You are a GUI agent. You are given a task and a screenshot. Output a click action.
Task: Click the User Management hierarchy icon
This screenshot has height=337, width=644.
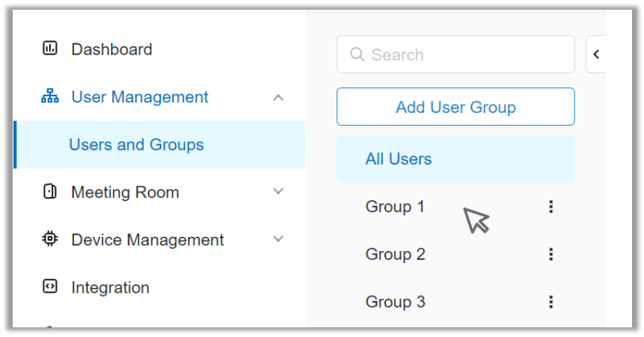tap(50, 97)
